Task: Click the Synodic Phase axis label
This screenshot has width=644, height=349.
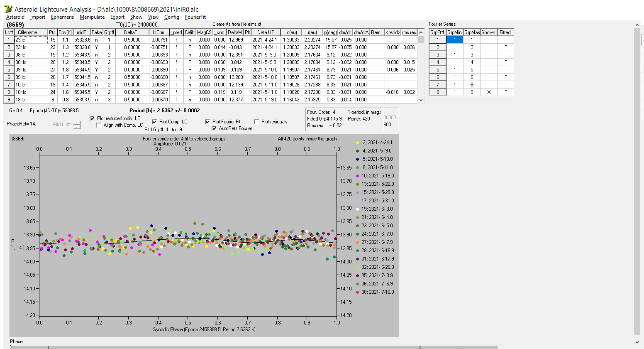Action: tap(204, 329)
